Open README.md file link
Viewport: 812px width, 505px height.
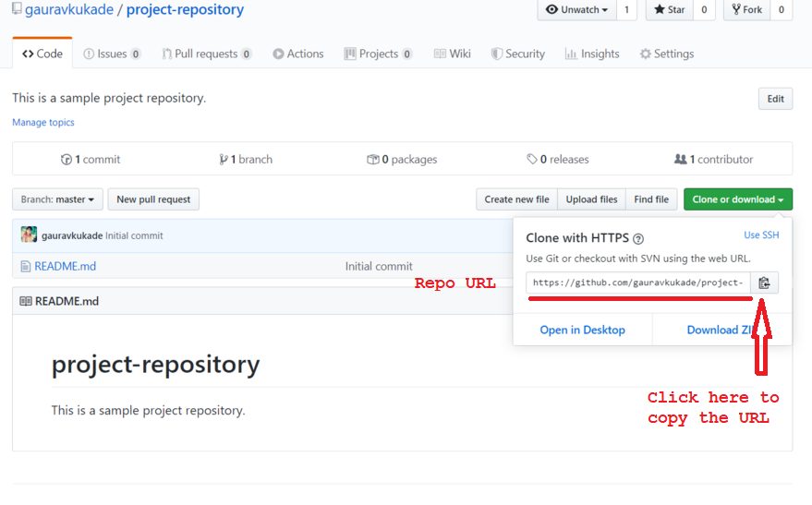pyautogui.click(x=66, y=267)
